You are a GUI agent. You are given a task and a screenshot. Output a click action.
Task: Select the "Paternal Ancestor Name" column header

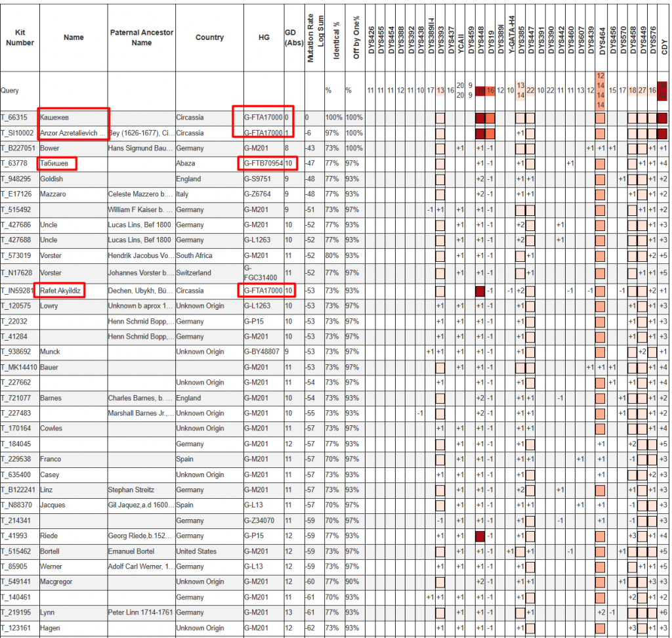[x=141, y=37]
